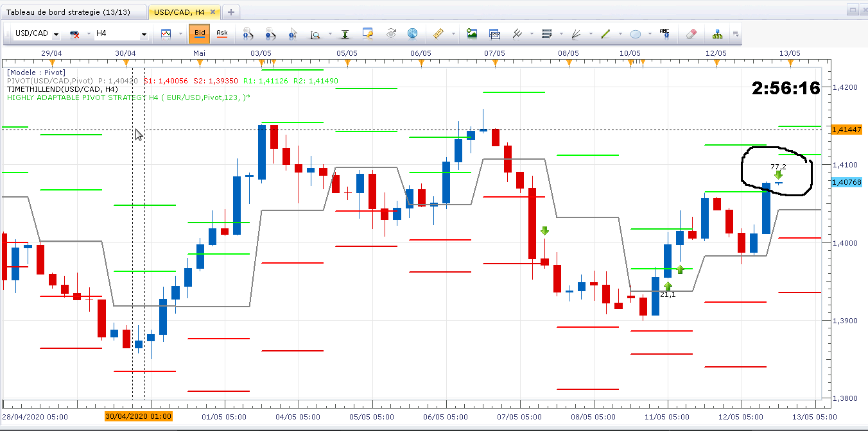
Task: Click the green down arrow marked 77,2
Action: click(778, 174)
